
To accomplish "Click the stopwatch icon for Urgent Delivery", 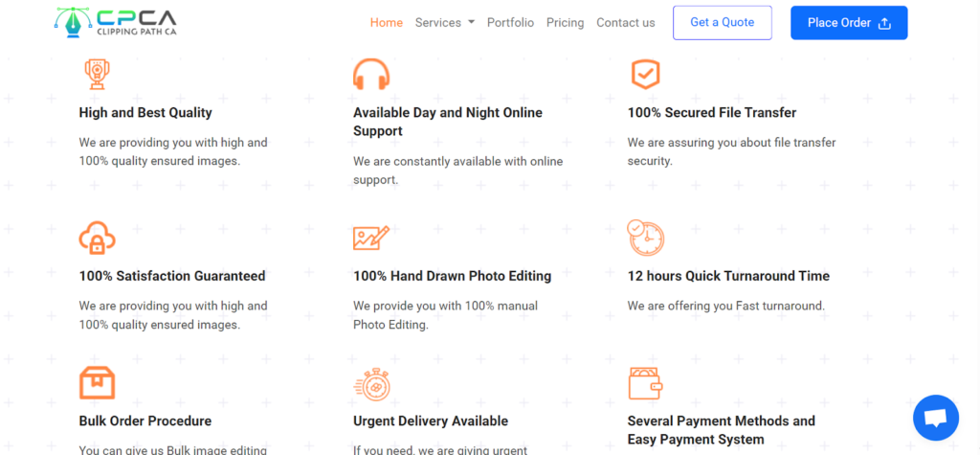I will [x=372, y=384].
